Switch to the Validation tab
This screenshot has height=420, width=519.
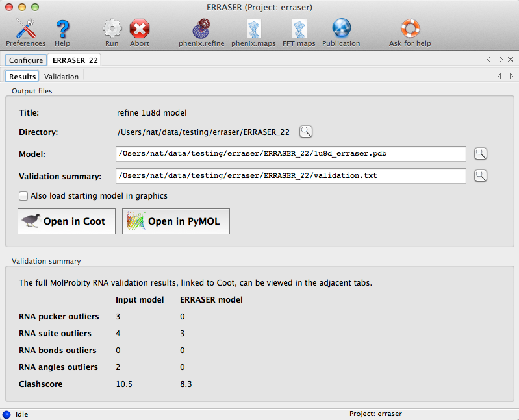(61, 77)
